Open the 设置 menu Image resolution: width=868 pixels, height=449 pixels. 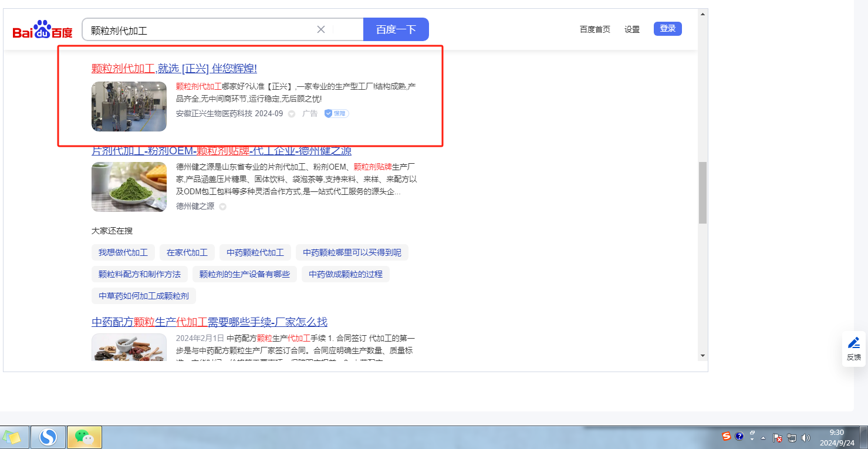point(632,29)
